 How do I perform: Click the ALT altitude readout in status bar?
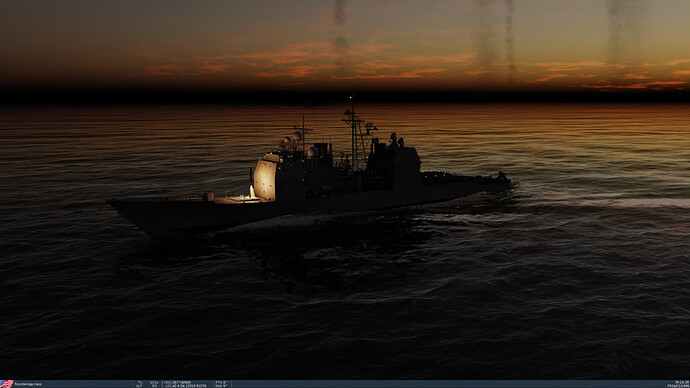[x=148, y=386]
